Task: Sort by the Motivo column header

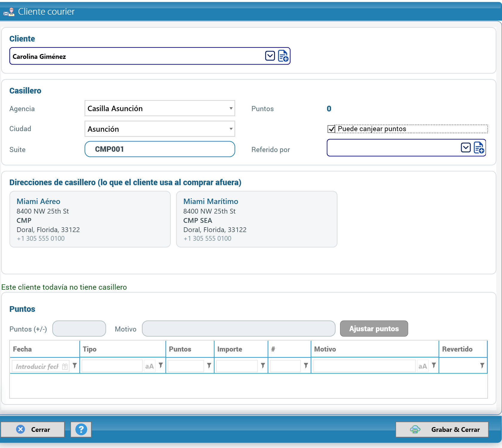Action: point(375,349)
